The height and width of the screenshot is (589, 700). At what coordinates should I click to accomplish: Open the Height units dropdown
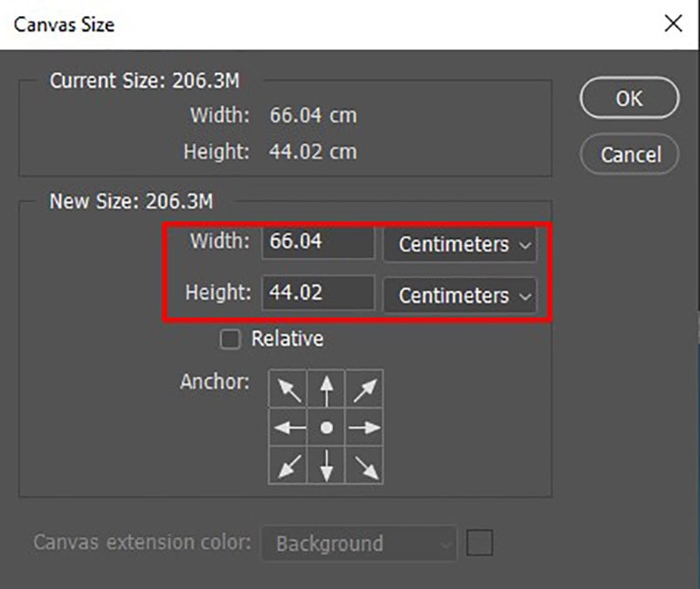click(460, 295)
